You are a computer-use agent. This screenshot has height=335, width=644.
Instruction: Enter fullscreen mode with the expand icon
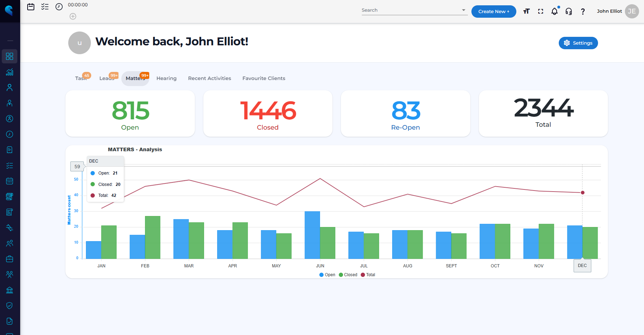tap(540, 11)
